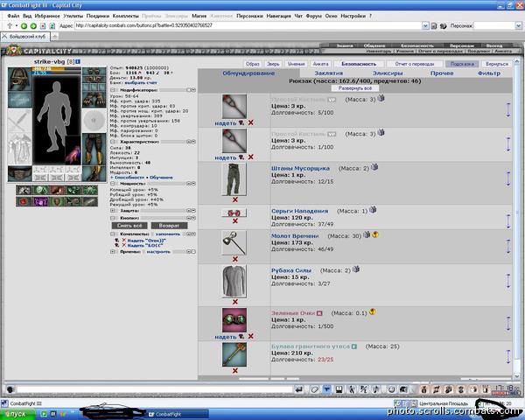Image resolution: width=525 pixels, height=420 pixels.
Task: Open the Фильтр tab
Action: pos(489,73)
